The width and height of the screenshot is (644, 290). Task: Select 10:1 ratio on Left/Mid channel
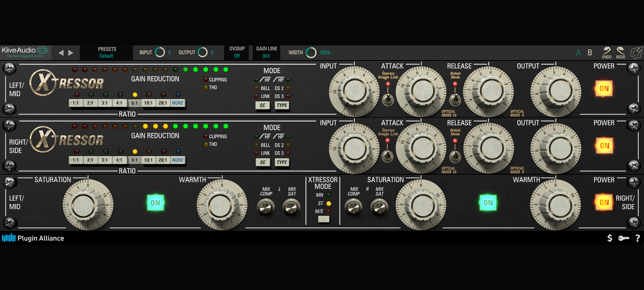[148, 103]
